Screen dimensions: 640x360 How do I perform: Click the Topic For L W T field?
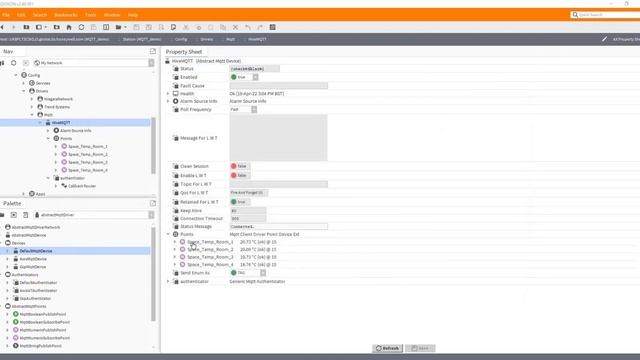coord(278,184)
